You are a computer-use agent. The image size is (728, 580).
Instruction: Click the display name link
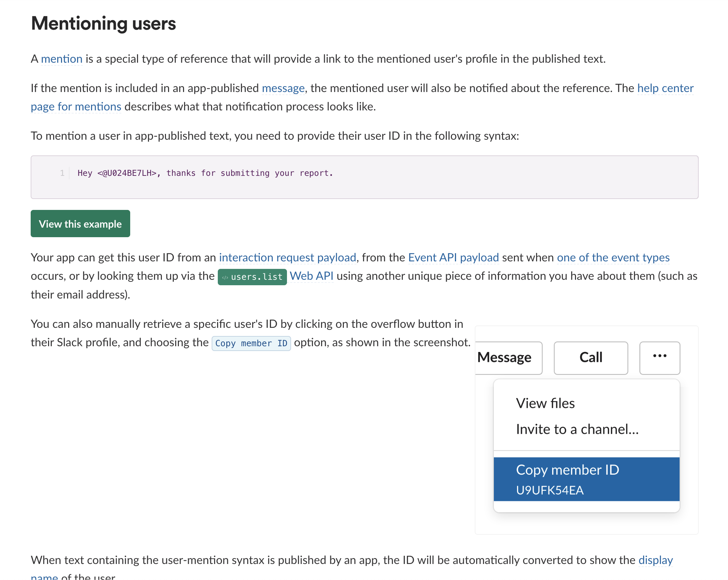(x=655, y=560)
